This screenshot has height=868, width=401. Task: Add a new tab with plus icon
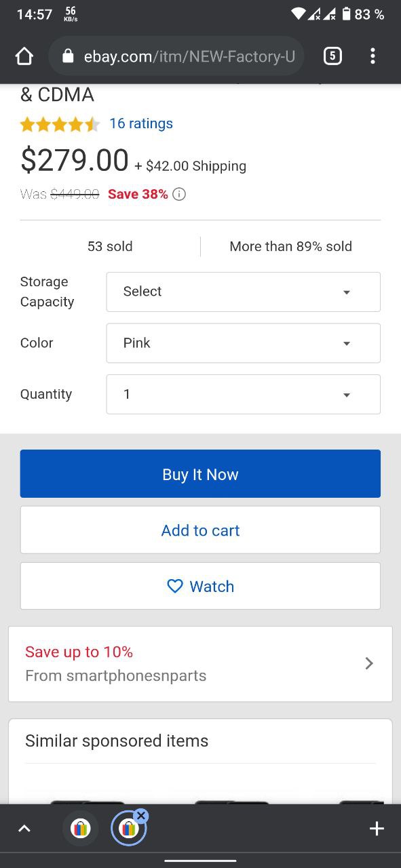tap(377, 828)
